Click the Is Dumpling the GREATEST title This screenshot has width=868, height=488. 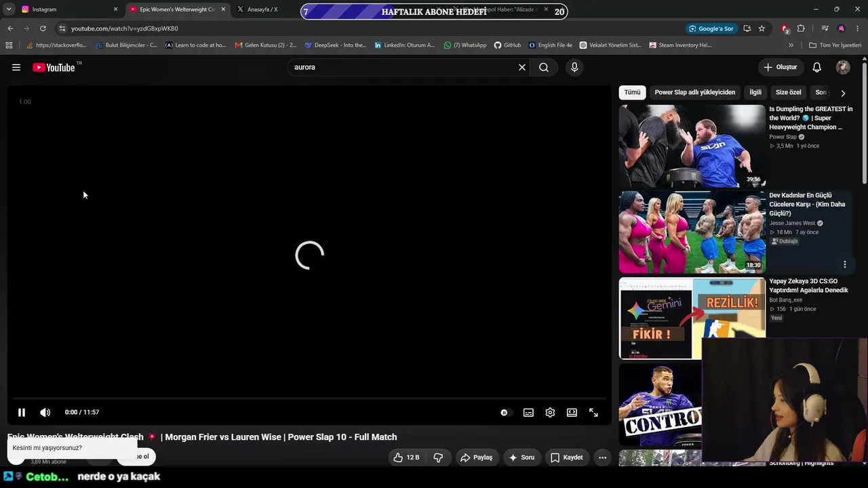811,118
